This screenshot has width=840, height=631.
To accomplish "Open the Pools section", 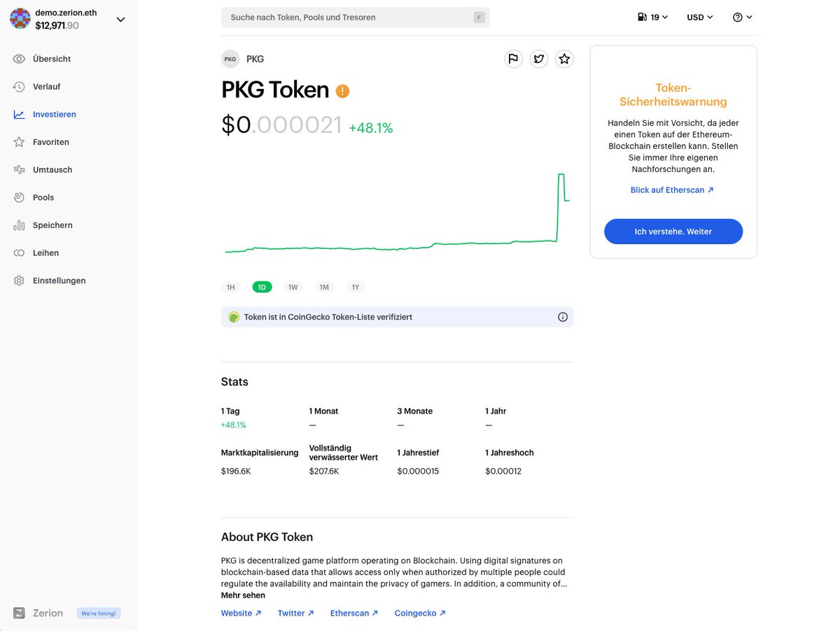I will coord(43,197).
